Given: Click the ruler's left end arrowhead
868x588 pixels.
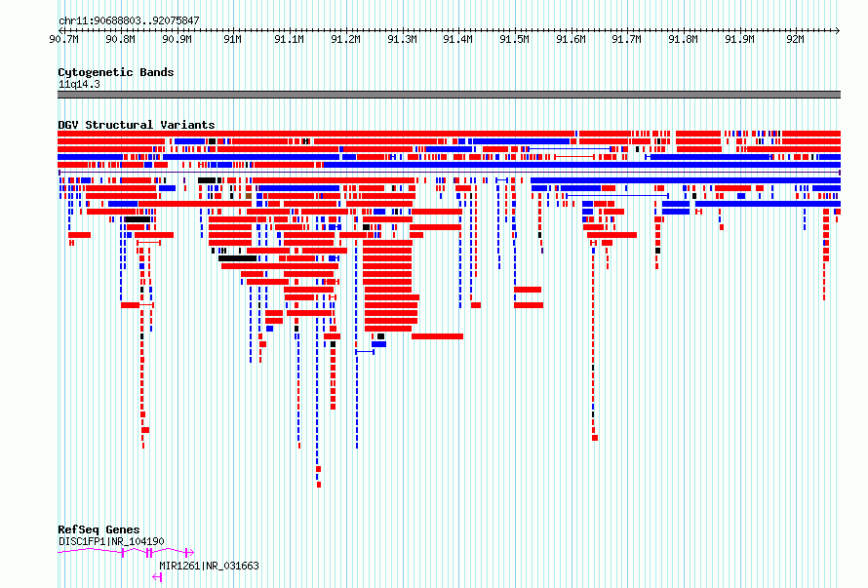Looking at the screenshot, I should (60, 30).
